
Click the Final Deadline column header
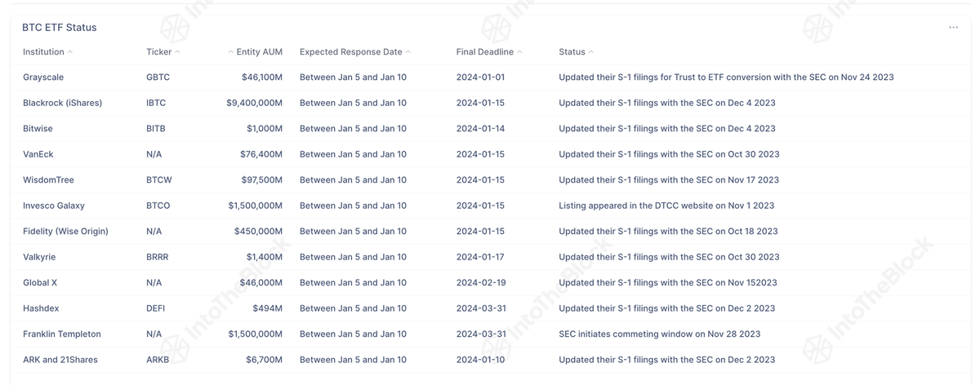[x=485, y=52]
